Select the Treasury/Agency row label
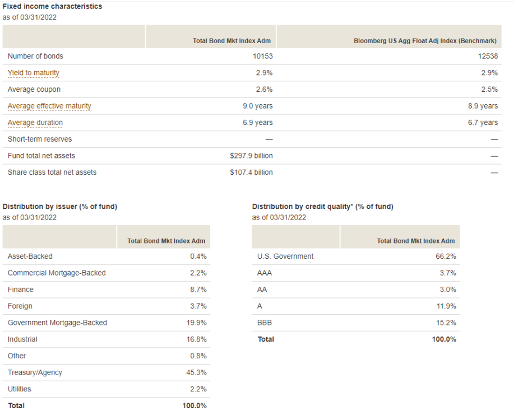The width and height of the screenshot is (514, 420). (35, 372)
